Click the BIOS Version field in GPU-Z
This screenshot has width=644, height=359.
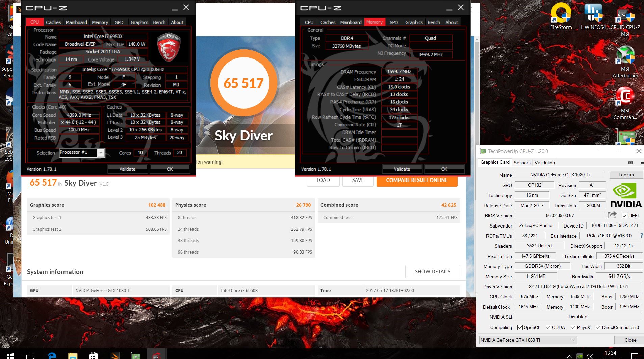[x=560, y=215]
